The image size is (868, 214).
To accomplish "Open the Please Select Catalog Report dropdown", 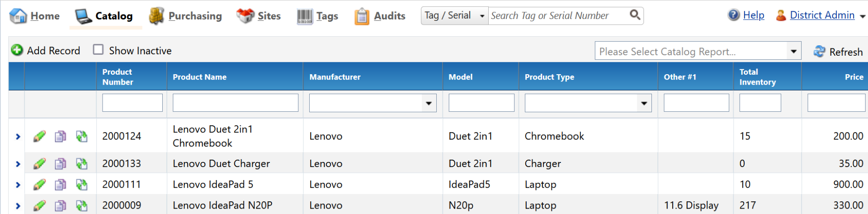I will [698, 51].
